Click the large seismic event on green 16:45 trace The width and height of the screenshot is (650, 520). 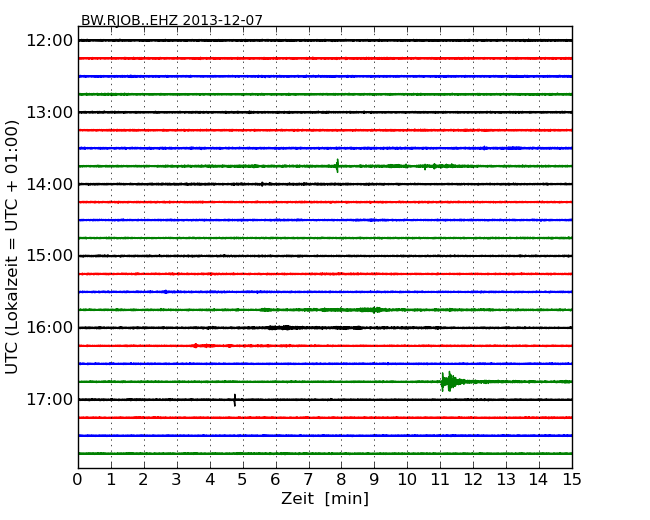point(451,381)
